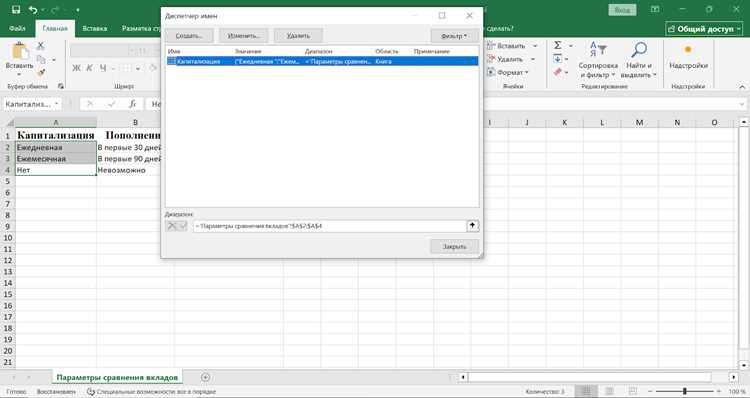Click accessibility status in status bar
Viewport: 750px width, 398px height.
(151, 392)
